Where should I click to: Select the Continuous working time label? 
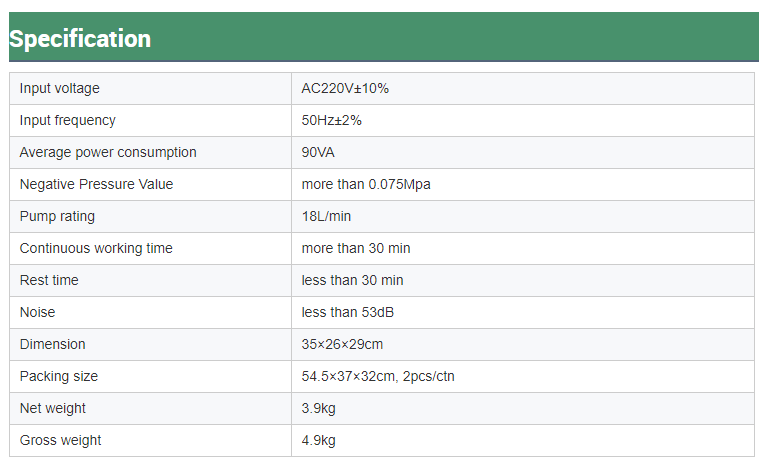click(x=96, y=248)
